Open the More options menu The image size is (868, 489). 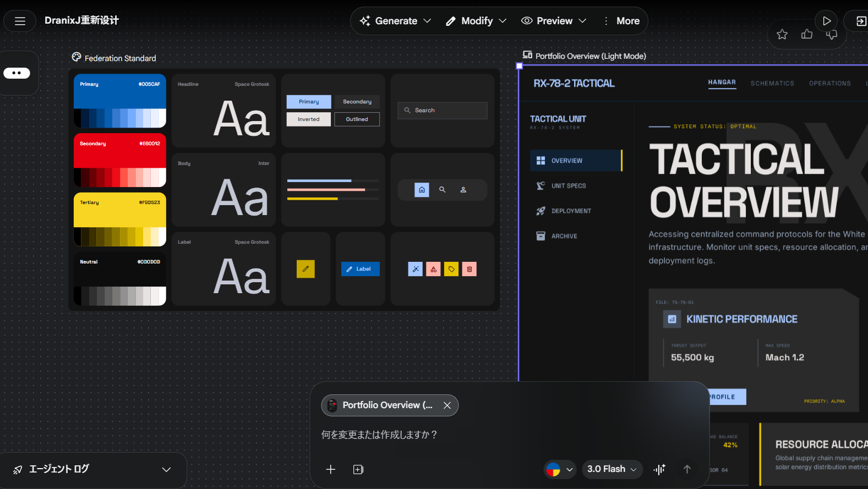point(621,21)
